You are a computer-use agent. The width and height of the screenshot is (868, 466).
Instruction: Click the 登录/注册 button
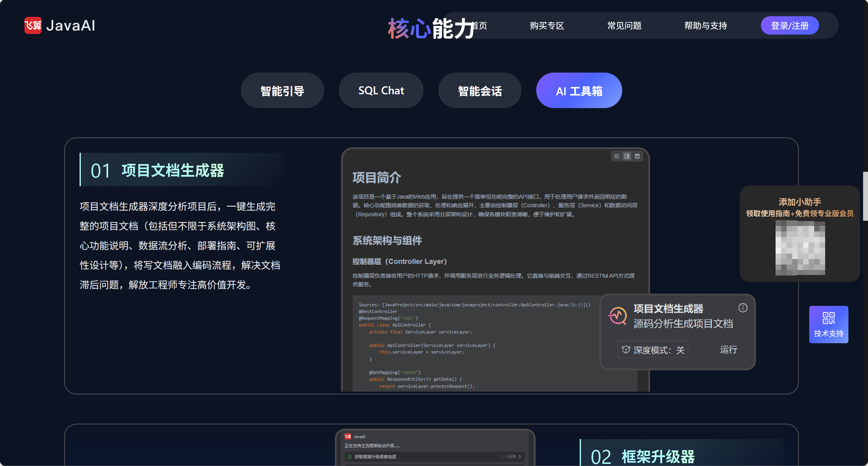(789, 26)
